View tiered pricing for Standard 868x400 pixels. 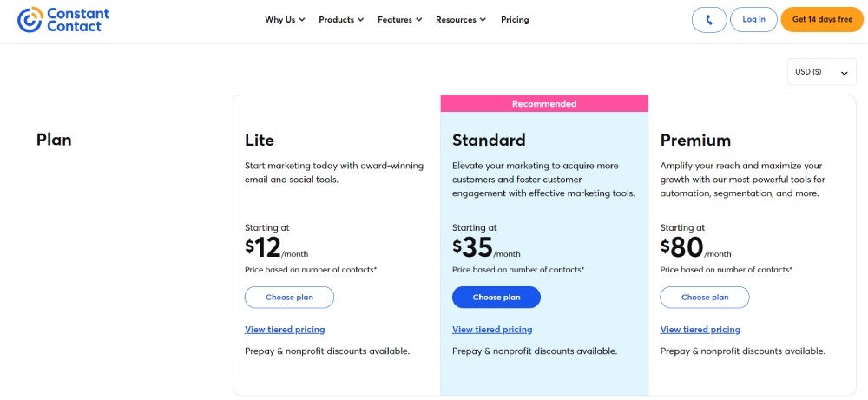coord(492,330)
